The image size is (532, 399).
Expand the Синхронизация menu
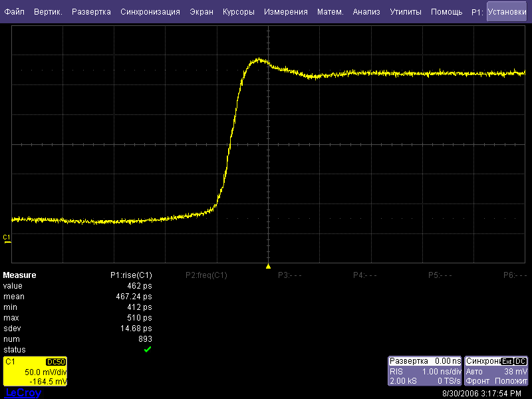point(150,12)
